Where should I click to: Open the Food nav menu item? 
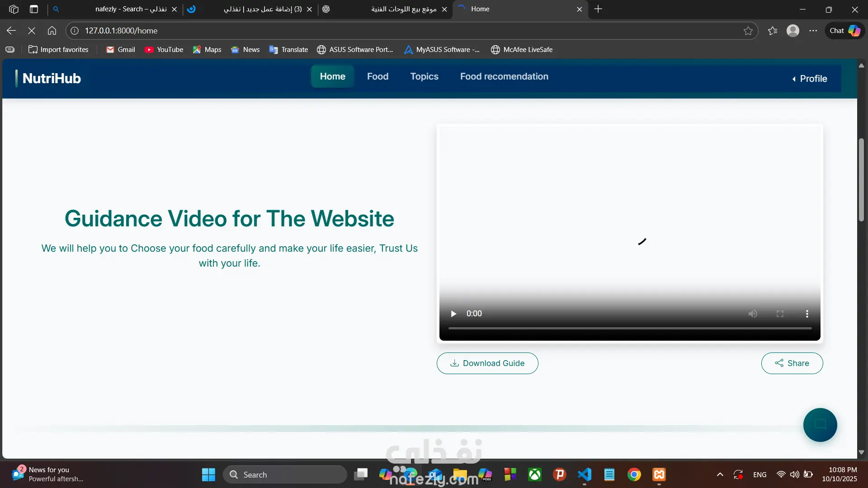coord(377,76)
